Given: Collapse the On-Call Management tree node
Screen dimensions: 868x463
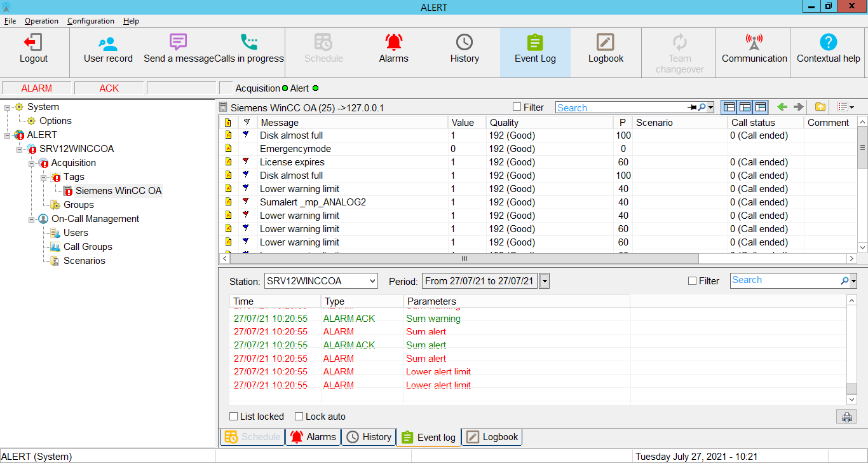Looking at the screenshot, I should coord(32,219).
